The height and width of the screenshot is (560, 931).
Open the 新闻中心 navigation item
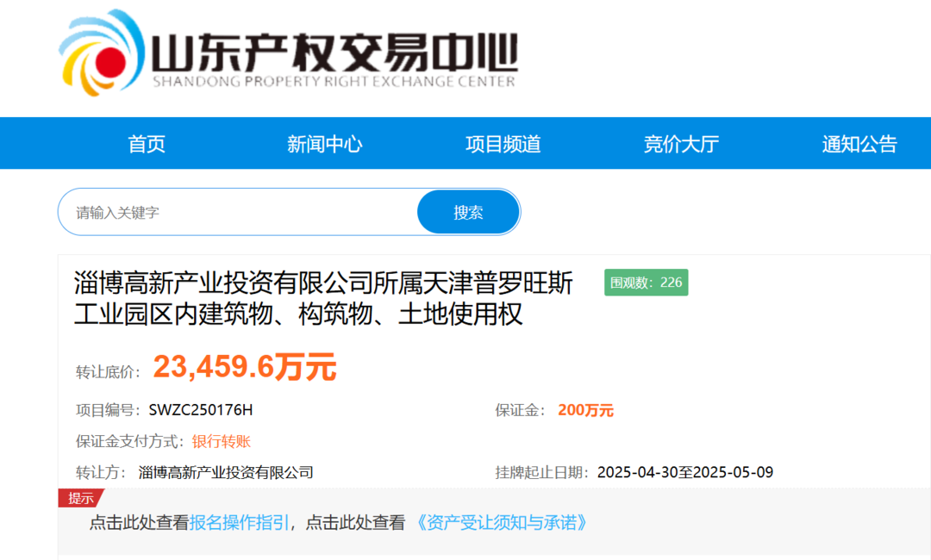click(325, 144)
